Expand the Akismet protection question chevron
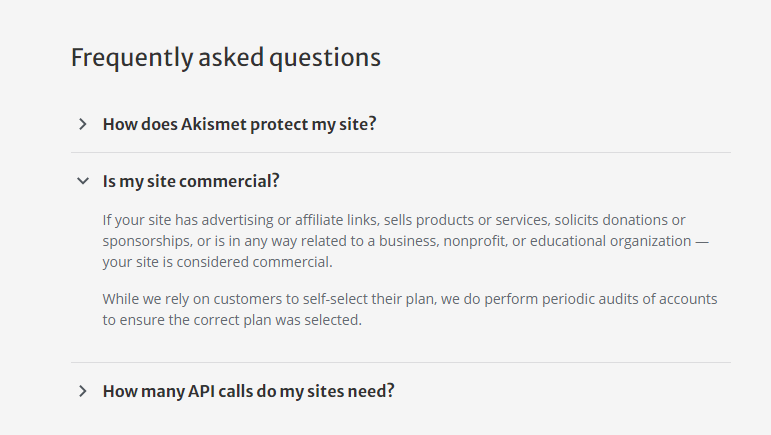This screenshot has height=435, width=771. click(83, 124)
